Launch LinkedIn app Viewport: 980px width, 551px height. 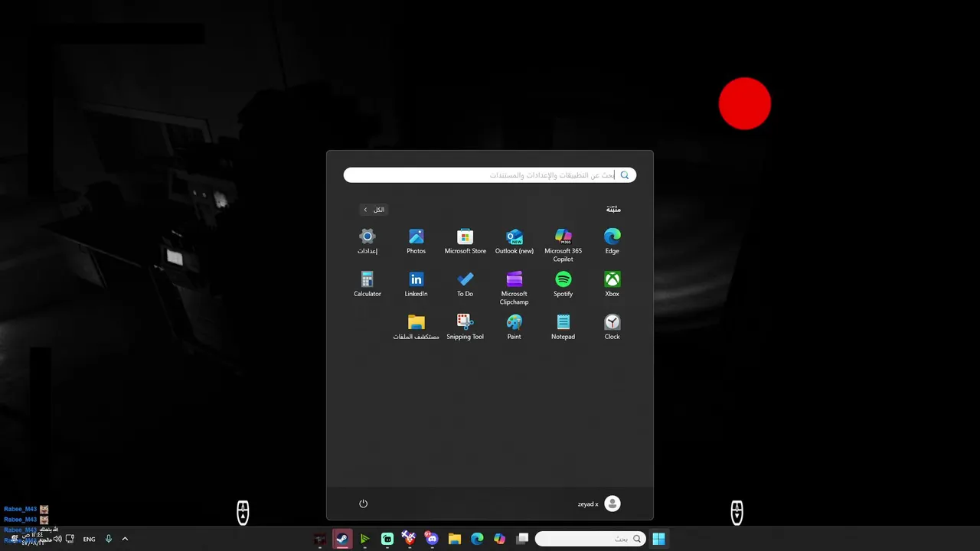pyautogui.click(x=416, y=284)
